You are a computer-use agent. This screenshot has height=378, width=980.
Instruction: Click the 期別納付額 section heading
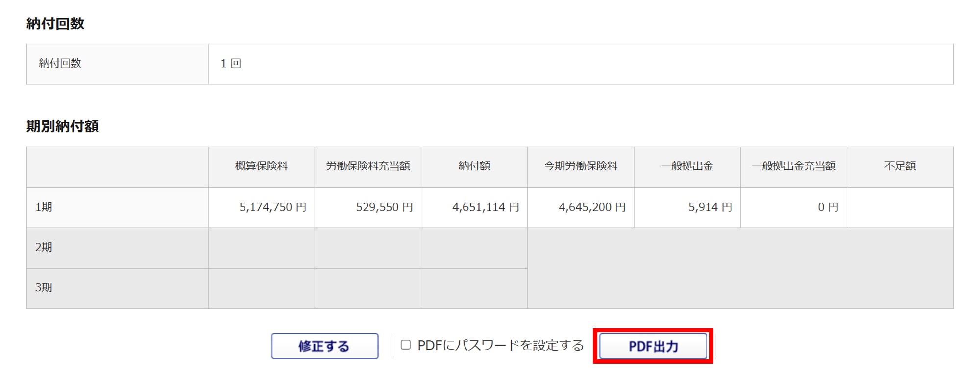(x=63, y=126)
